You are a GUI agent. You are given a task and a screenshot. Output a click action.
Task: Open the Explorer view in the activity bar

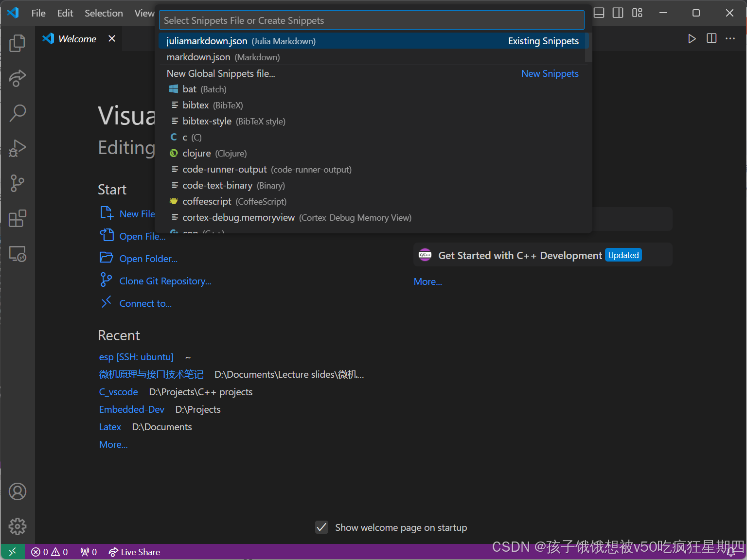pyautogui.click(x=18, y=43)
